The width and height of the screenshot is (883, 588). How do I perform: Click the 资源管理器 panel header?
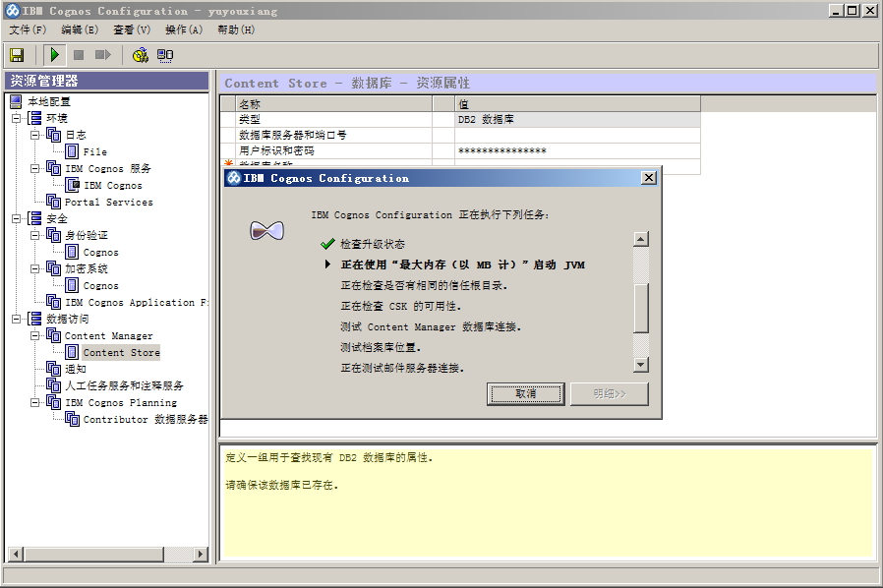107,81
